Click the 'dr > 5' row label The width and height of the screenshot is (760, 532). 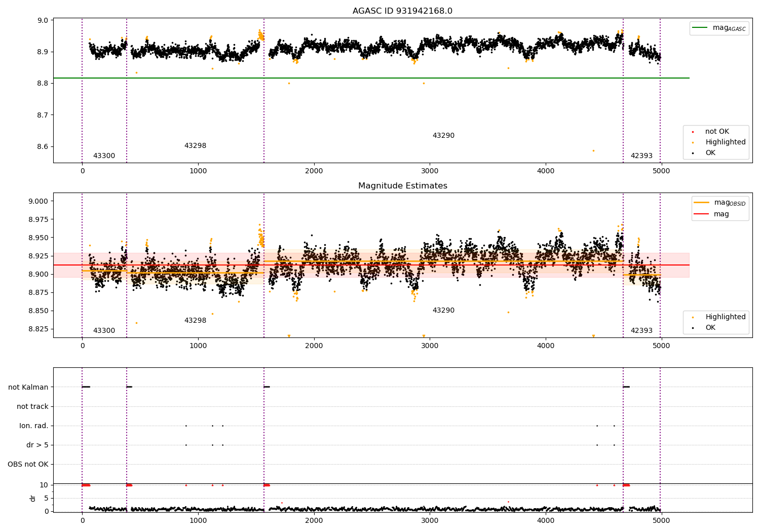coord(37,445)
